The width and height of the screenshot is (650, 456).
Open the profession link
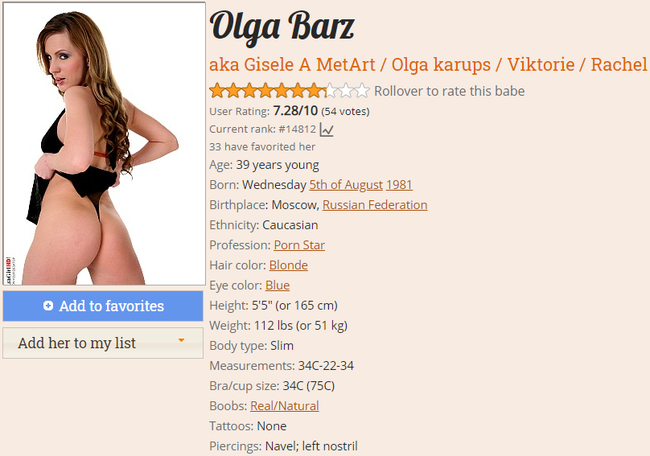[299, 245]
